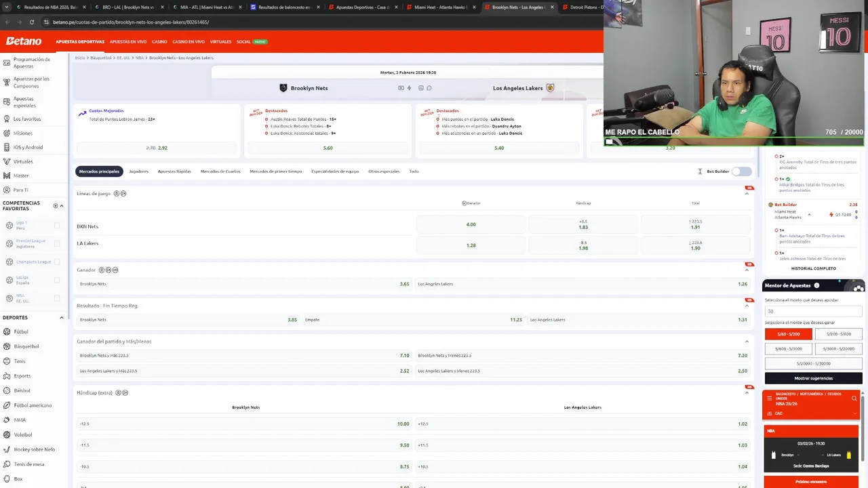
Task: Check the Liga 1 Perú checkbox
Action: coord(56,225)
